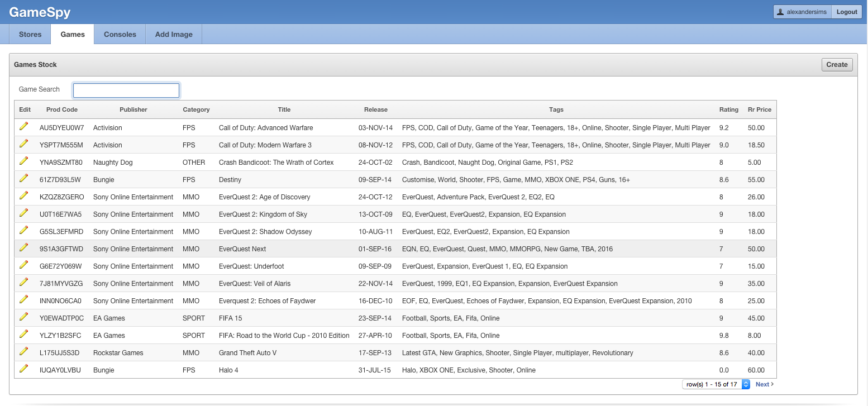Sort table by Publisher column header
This screenshot has height=406, width=868.
(133, 109)
